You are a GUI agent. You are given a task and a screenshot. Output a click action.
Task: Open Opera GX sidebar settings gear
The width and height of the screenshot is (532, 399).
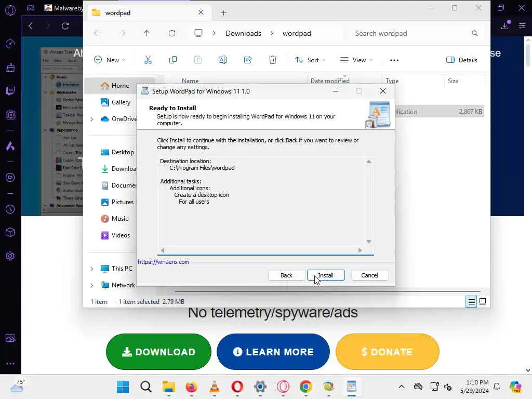tap(10, 256)
